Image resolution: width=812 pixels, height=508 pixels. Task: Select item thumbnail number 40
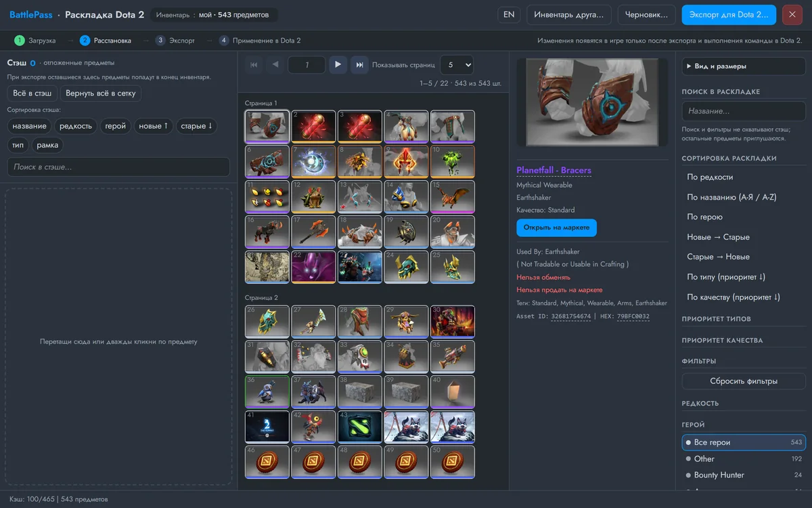453,392
